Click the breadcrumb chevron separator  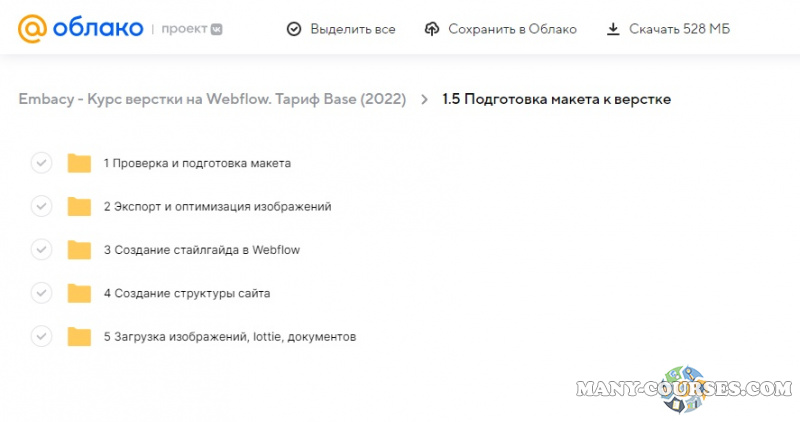point(424,99)
